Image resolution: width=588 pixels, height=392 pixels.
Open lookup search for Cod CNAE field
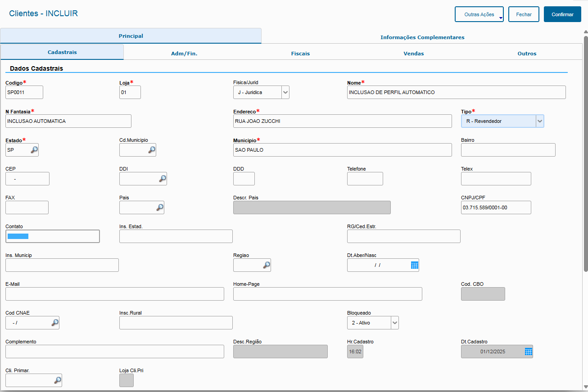[55, 323]
